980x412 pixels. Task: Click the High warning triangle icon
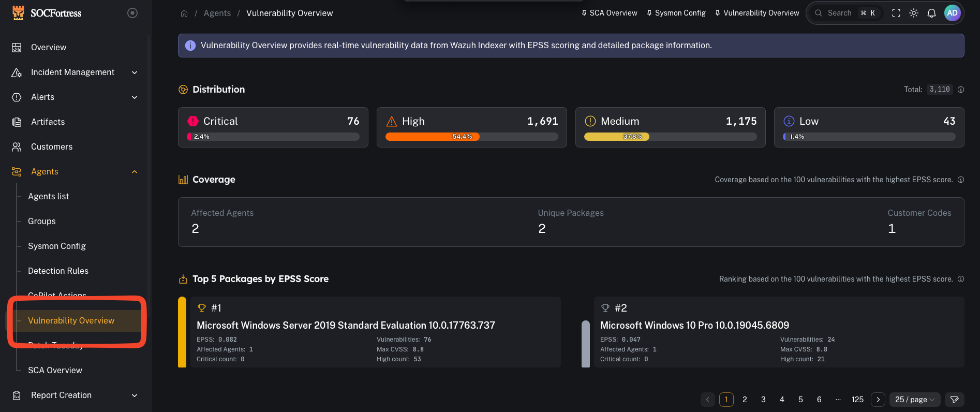pos(392,121)
